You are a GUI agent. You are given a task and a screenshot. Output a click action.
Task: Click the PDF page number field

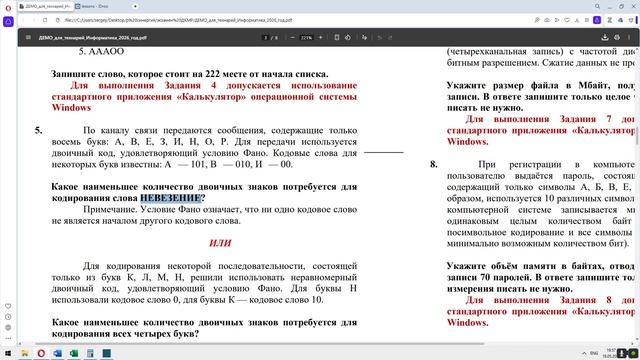click(266, 38)
